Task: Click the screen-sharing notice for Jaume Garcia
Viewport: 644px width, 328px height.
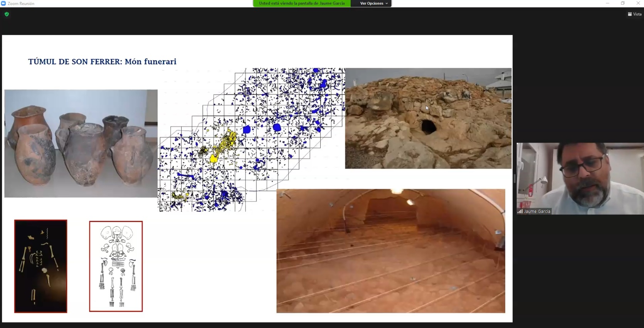Action: [302, 3]
